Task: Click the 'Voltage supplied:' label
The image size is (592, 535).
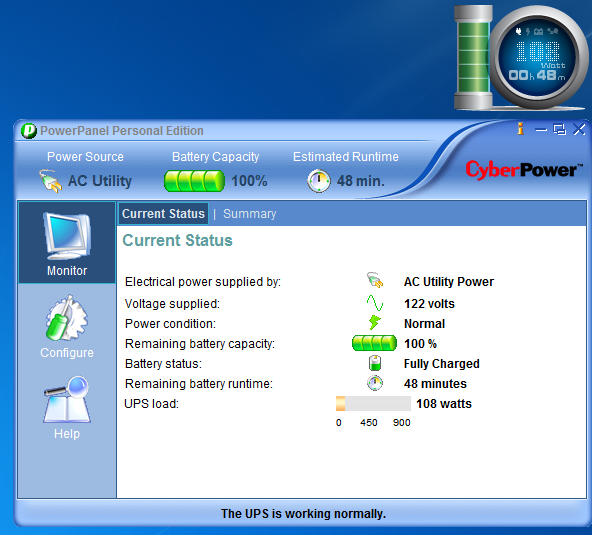Action: click(x=172, y=304)
